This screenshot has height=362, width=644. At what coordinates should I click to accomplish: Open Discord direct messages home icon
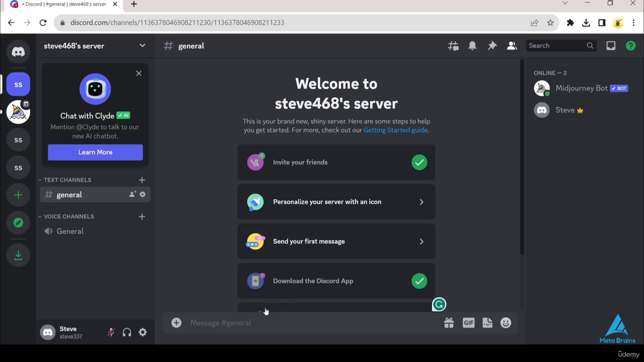coord(18,51)
